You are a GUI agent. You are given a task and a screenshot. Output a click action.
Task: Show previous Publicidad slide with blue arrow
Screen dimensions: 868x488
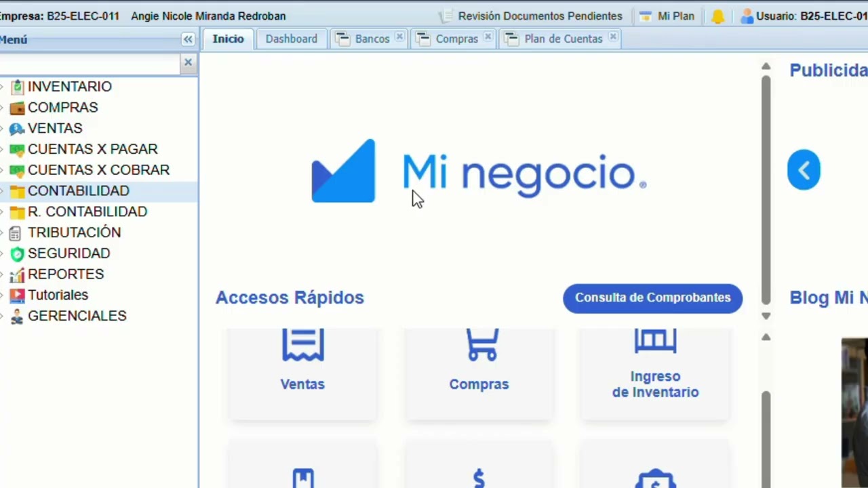click(804, 169)
